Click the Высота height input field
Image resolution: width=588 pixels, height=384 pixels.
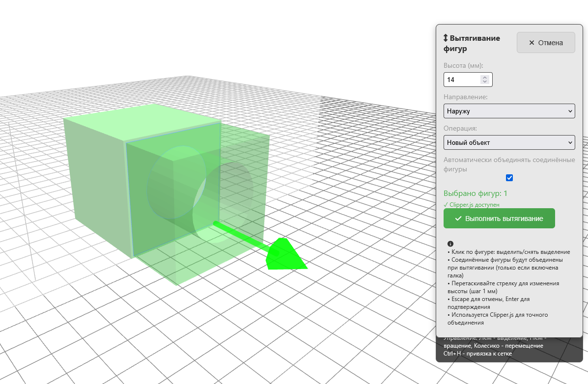(468, 80)
